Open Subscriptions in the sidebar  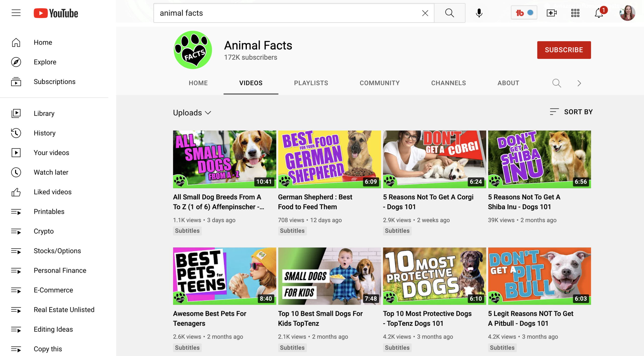54,82
